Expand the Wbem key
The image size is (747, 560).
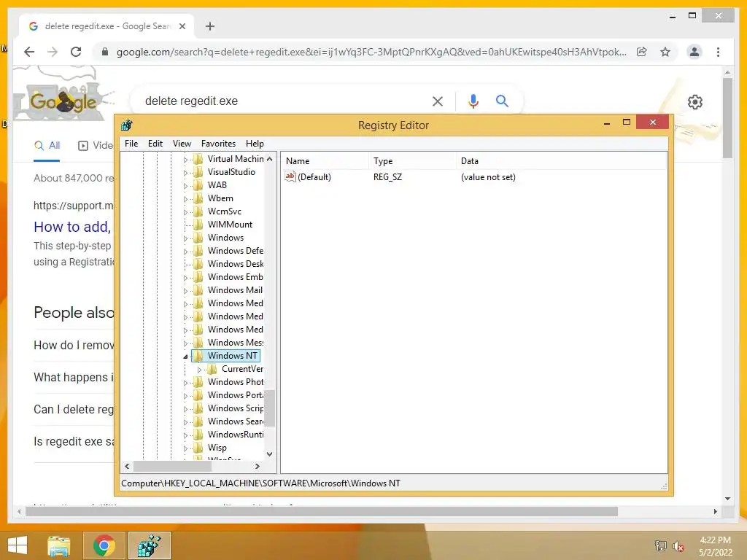click(x=185, y=199)
